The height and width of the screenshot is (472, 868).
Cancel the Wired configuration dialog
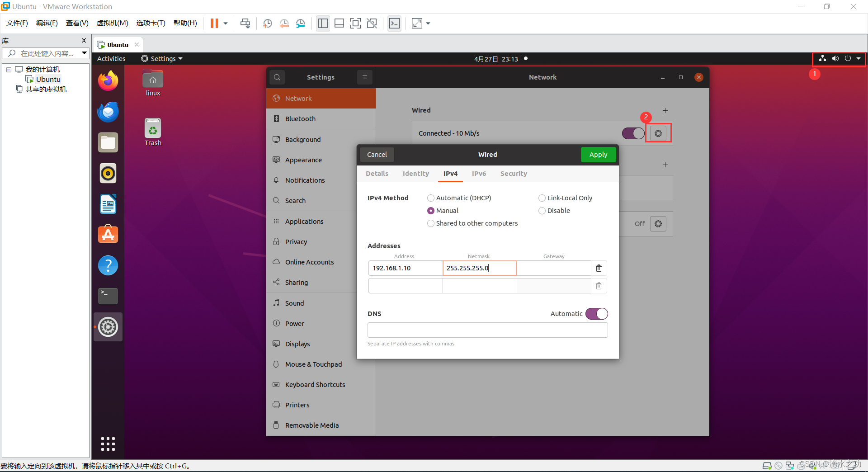(377, 154)
